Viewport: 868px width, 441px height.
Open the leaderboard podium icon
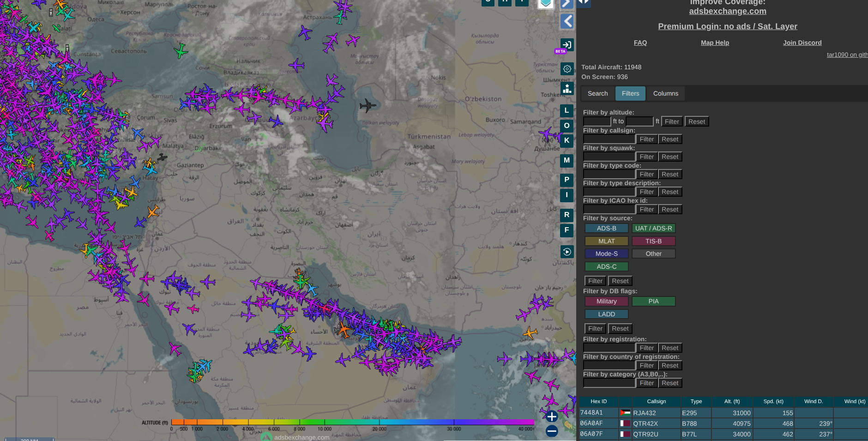(567, 89)
